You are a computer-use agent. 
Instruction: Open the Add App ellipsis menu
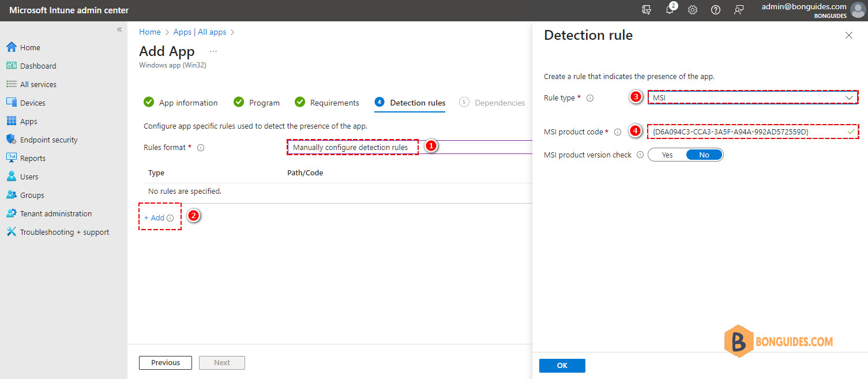pos(213,51)
